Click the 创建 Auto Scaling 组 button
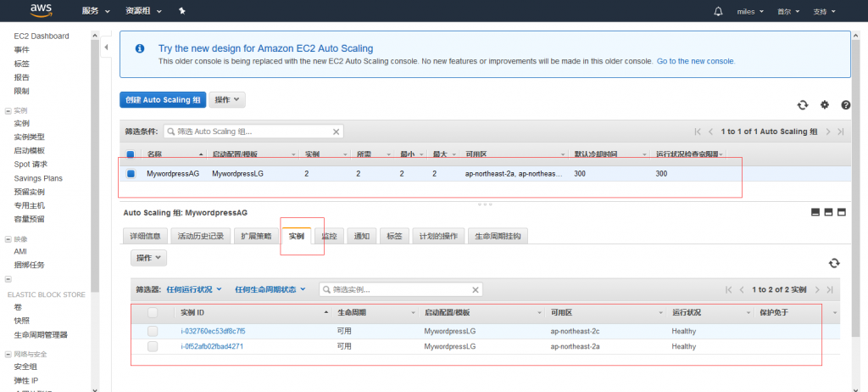Screen dimensions: 868x392 click(x=163, y=100)
